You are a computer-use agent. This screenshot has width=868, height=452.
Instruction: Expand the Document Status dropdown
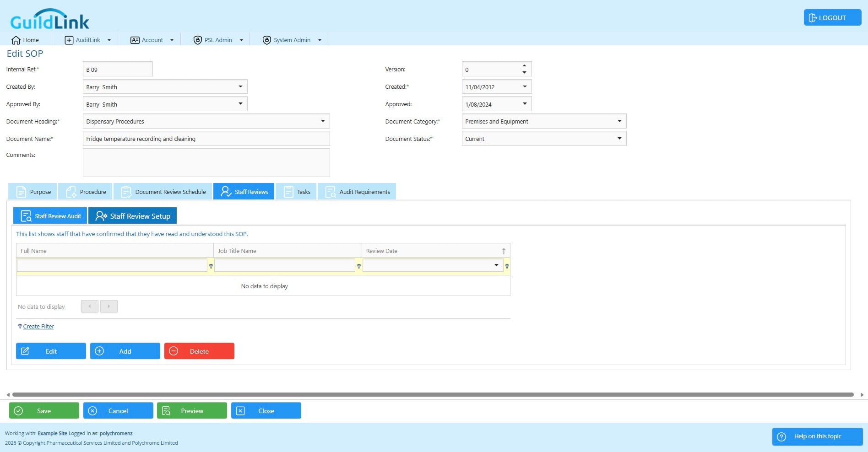click(619, 139)
